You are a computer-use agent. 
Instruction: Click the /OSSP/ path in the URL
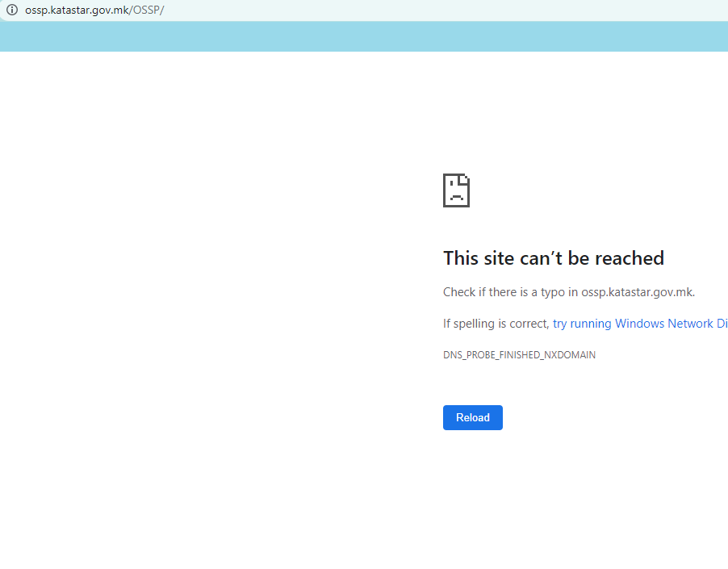(148, 10)
